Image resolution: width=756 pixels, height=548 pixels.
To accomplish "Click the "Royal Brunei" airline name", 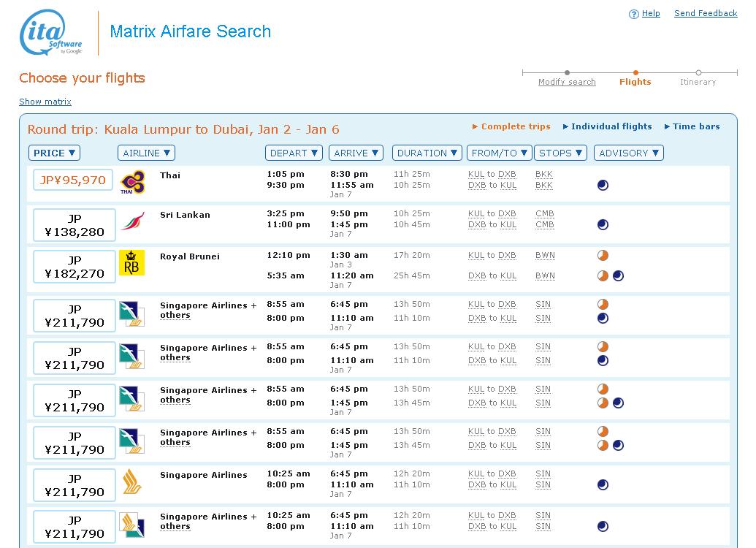I will click(190, 256).
